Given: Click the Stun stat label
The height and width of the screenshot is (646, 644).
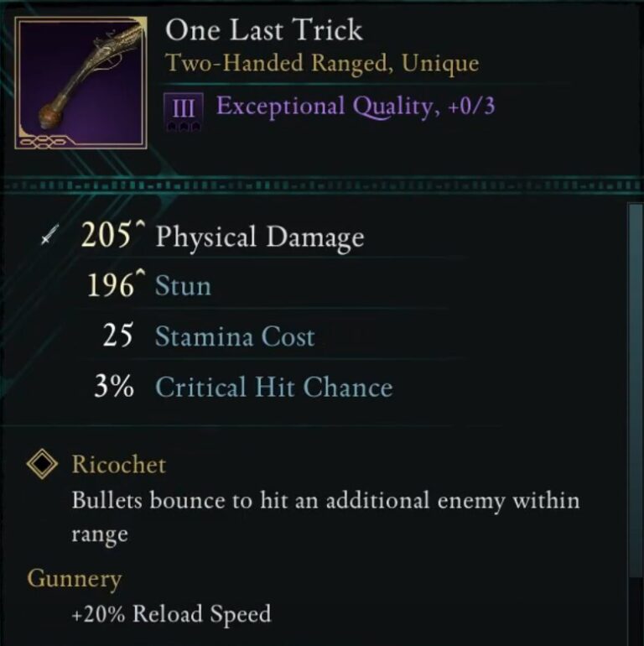Looking at the screenshot, I should coord(183,287).
